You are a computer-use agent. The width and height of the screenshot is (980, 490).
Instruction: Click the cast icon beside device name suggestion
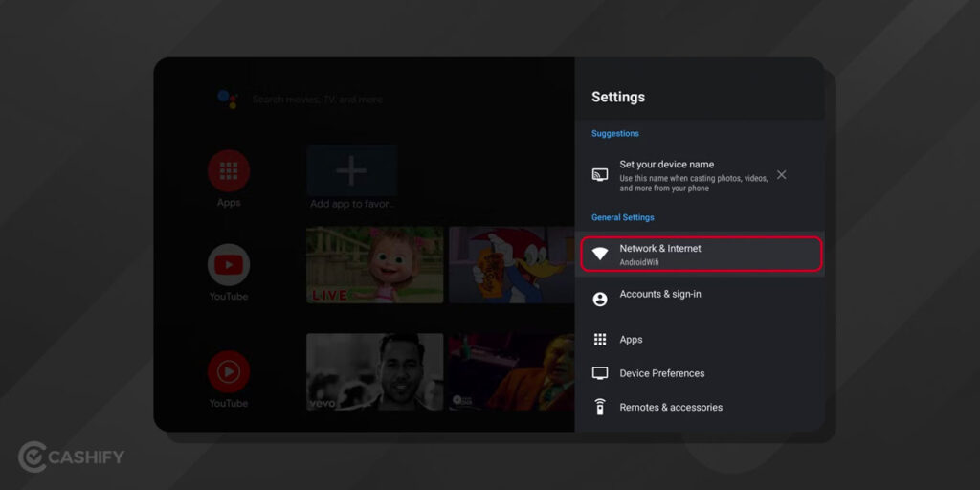(x=600, y=174)
